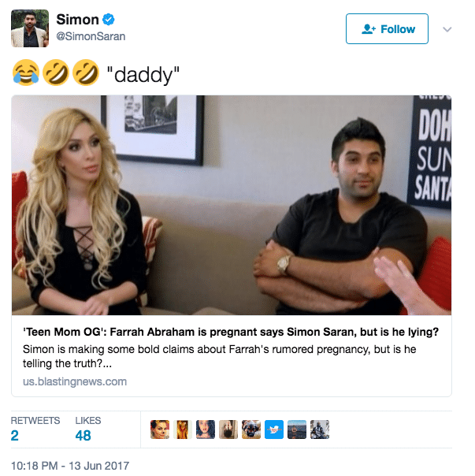Click the first tears-of-joy emoji in tweet

(x=26, y=73)
